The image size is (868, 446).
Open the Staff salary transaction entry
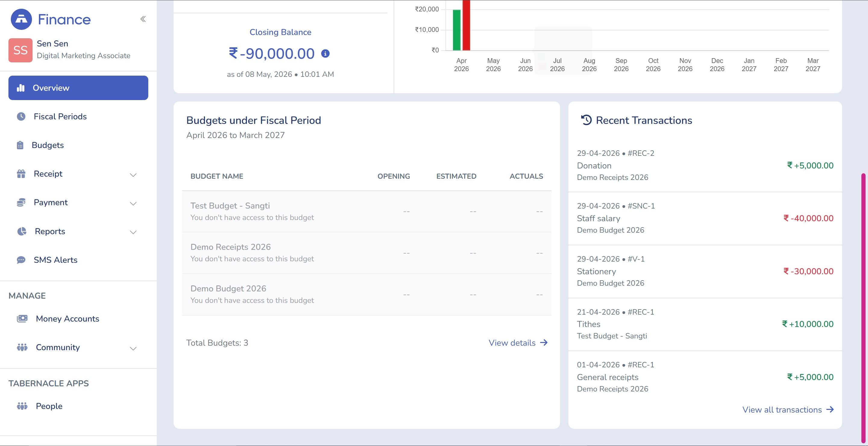pyautogui.click(x=705, y=218)
